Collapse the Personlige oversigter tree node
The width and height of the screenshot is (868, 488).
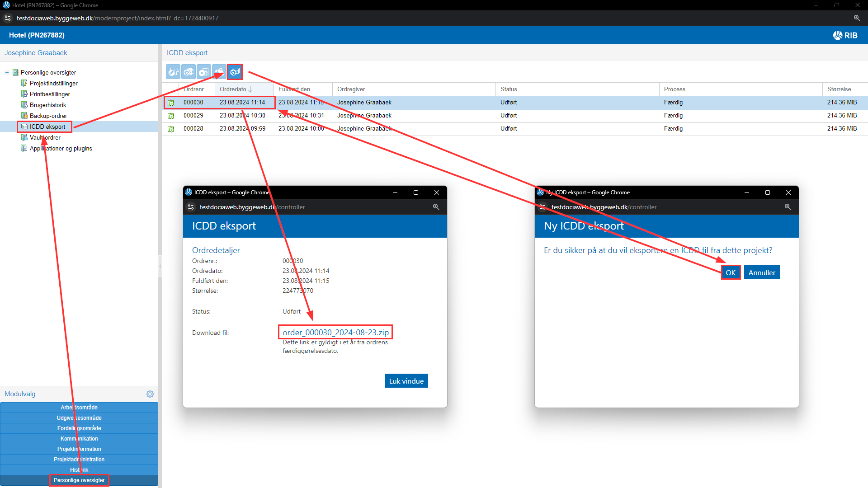[x=7, y=72]
